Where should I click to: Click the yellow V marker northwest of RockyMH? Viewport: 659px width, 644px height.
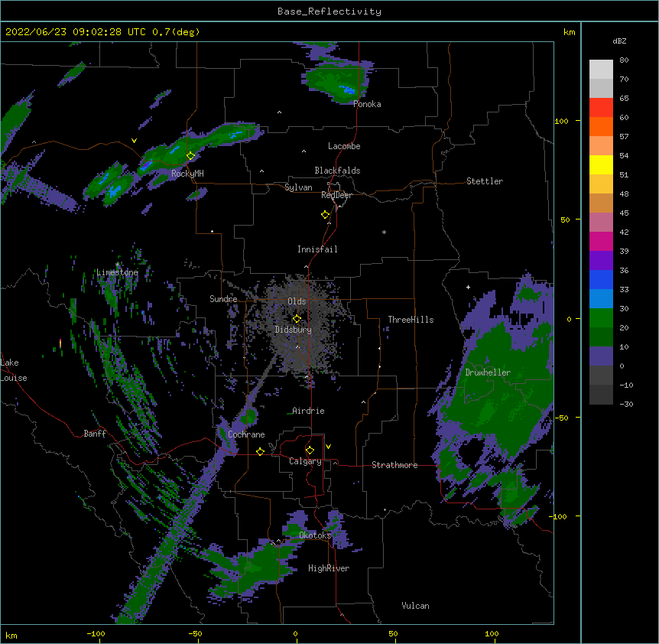pos(134,141)
